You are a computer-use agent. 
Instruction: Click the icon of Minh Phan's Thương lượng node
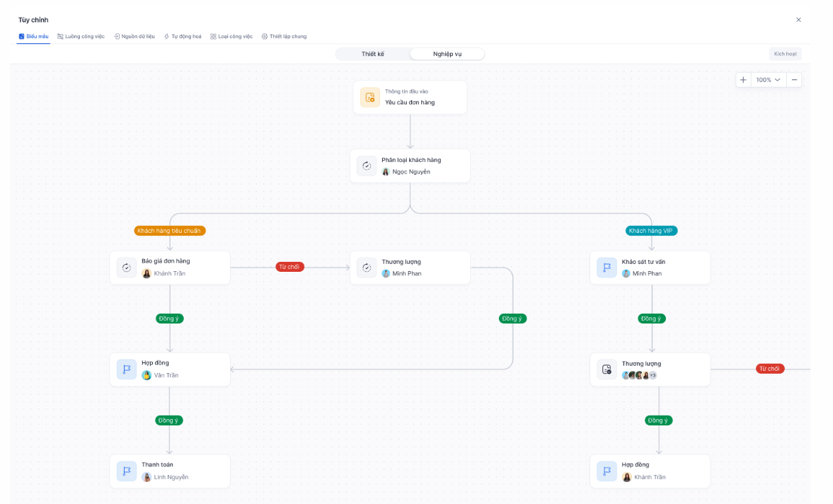[x=367, y=268]
